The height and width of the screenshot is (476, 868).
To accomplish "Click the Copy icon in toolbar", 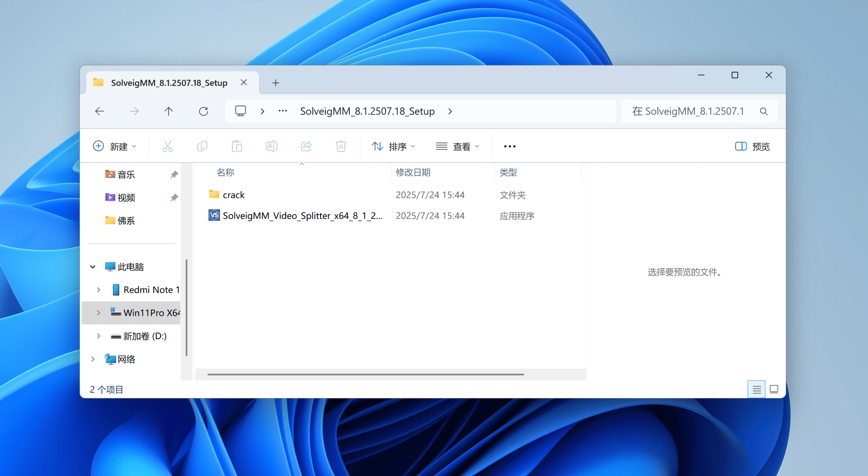I will [x=202, y=146].
